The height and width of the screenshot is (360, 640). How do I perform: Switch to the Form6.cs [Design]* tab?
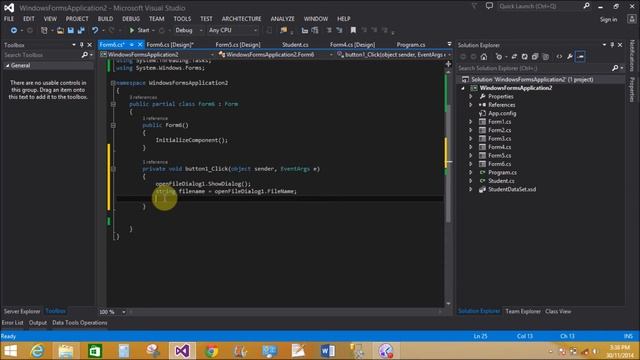pos(170,44)
